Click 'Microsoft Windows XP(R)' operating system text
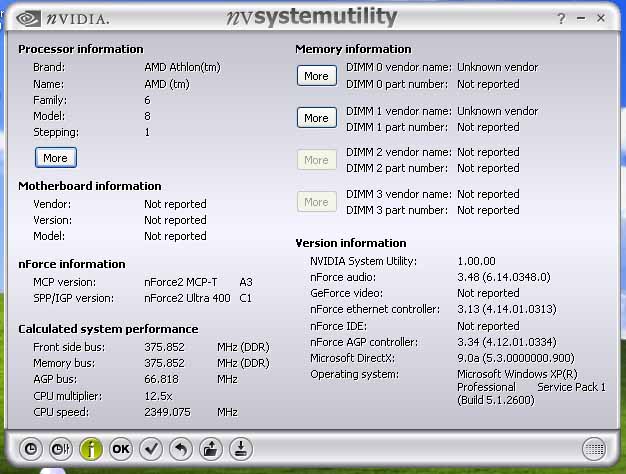 pyautogui.click(x=517, y=374)
